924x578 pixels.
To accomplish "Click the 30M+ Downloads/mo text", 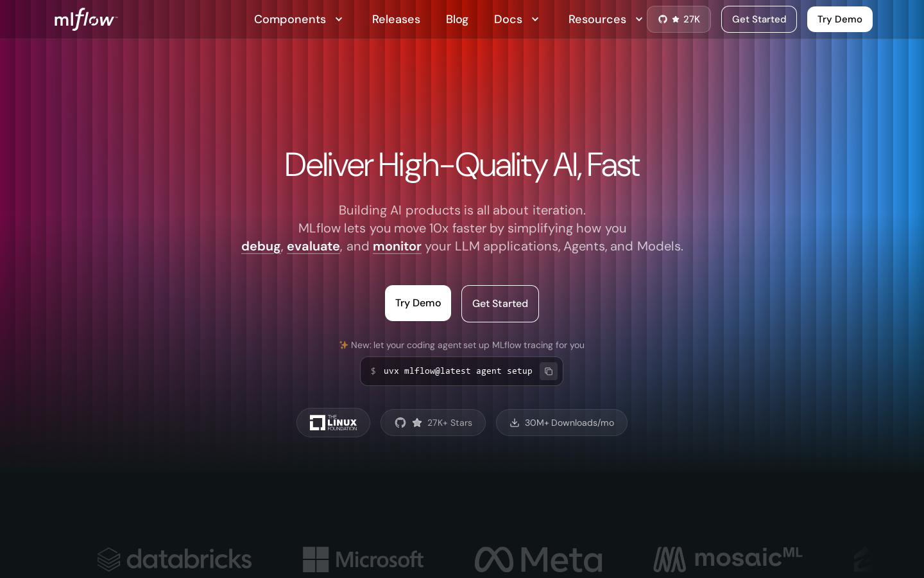I will 569,423.
